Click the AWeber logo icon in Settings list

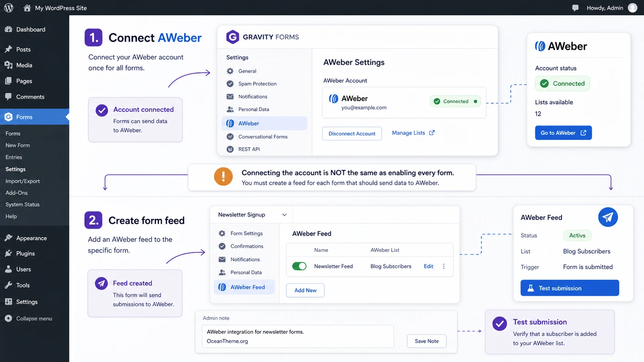pyautogui.click(x=230, y=123)
